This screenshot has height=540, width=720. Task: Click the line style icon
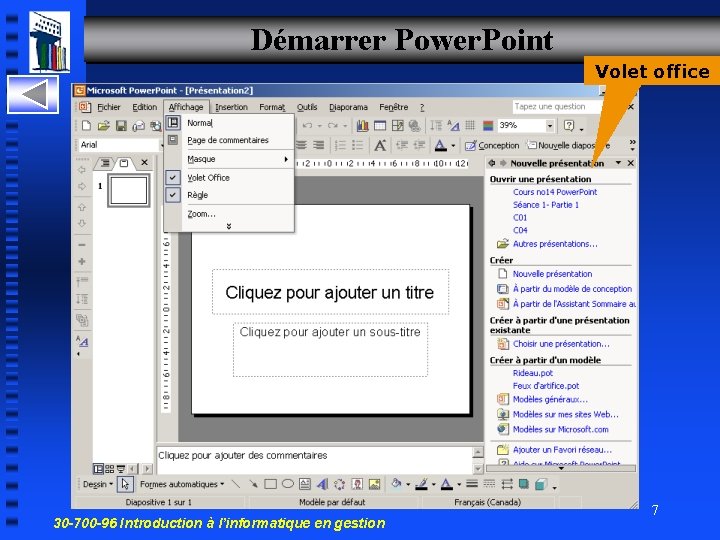[x=472, y=484]
